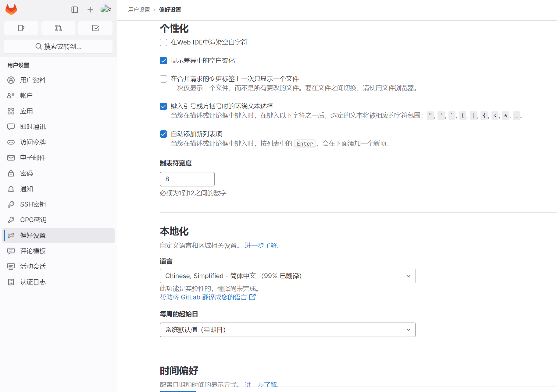Click 必须为1到12之间的数字 hint text

click(193, 193)
